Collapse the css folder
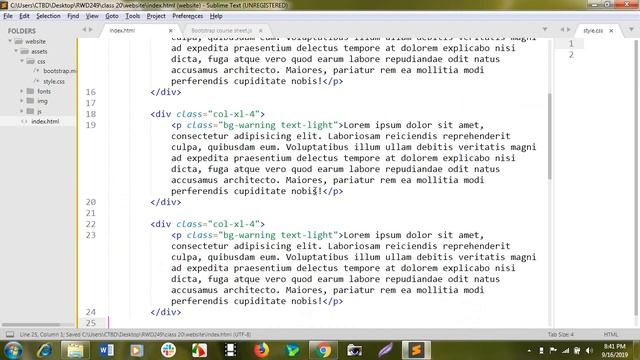 pos(22,61)
